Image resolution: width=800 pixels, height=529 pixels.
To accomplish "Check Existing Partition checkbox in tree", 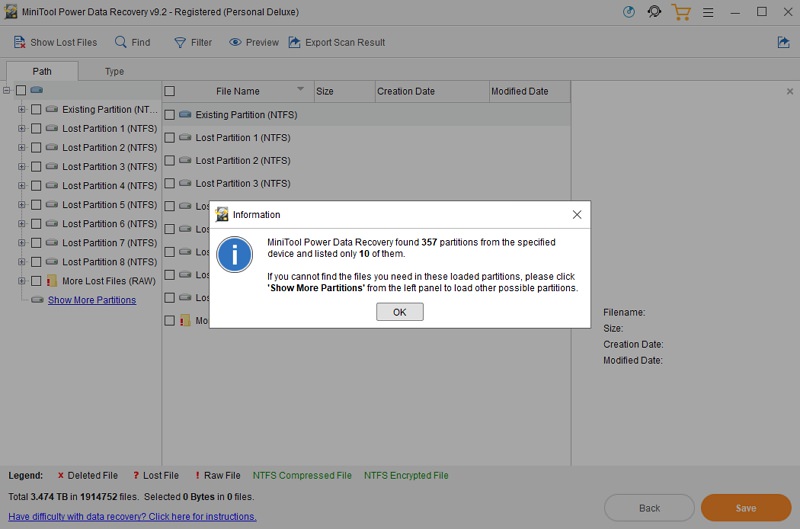I will tap(36, 109).
